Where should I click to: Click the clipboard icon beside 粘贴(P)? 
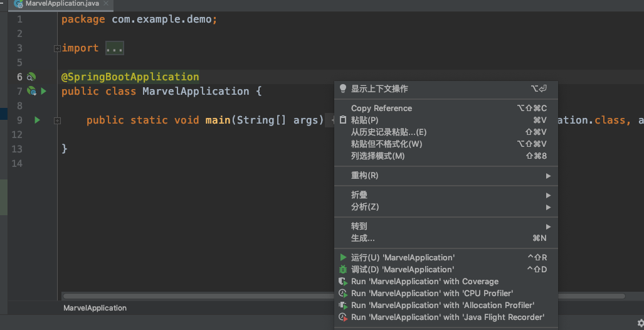tap(342, 120)
